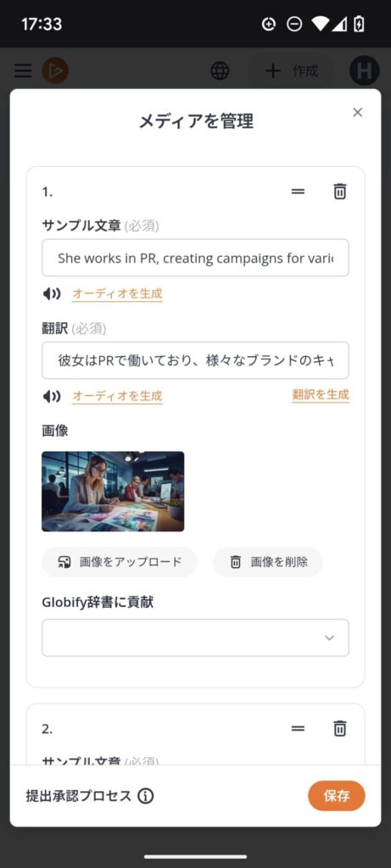Open the globe language selector
This screenshot has height=868, width=391.
tap(220, 71)
